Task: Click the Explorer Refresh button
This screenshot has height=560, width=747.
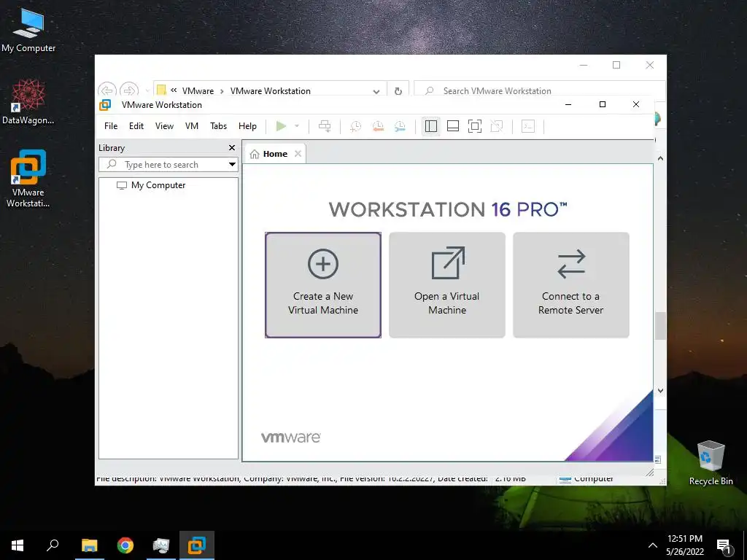Action: (398, 91)
